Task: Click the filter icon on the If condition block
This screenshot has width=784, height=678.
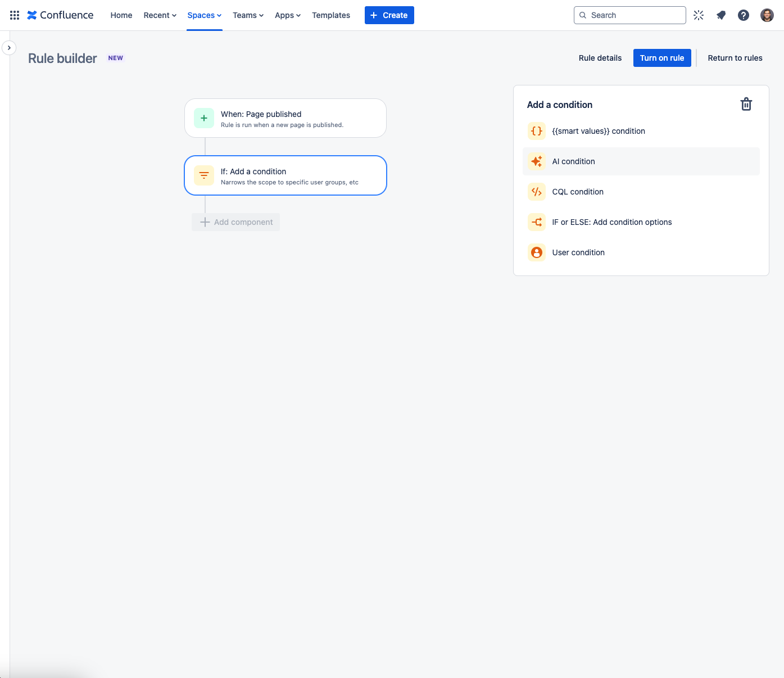Action: (203, 175)
